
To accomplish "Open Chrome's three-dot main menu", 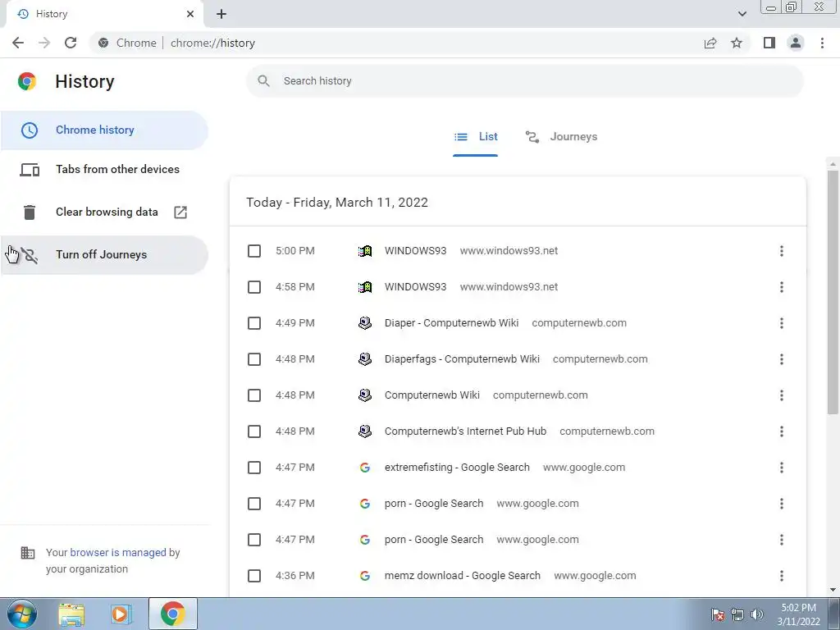I will [x=822, y=43].
